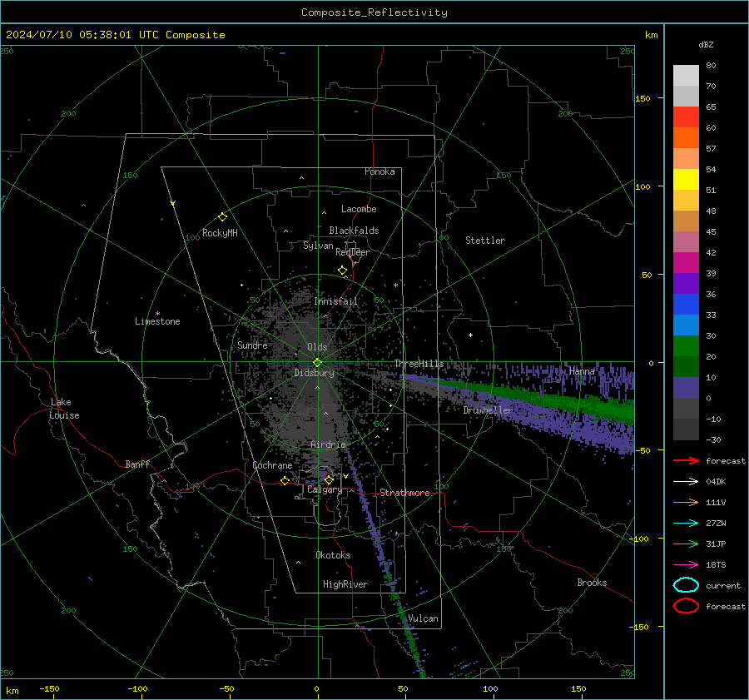The height and width of the screenshot is (700, 749).
Task: Click the dBZ legend heading
Action: click(706, 44)
